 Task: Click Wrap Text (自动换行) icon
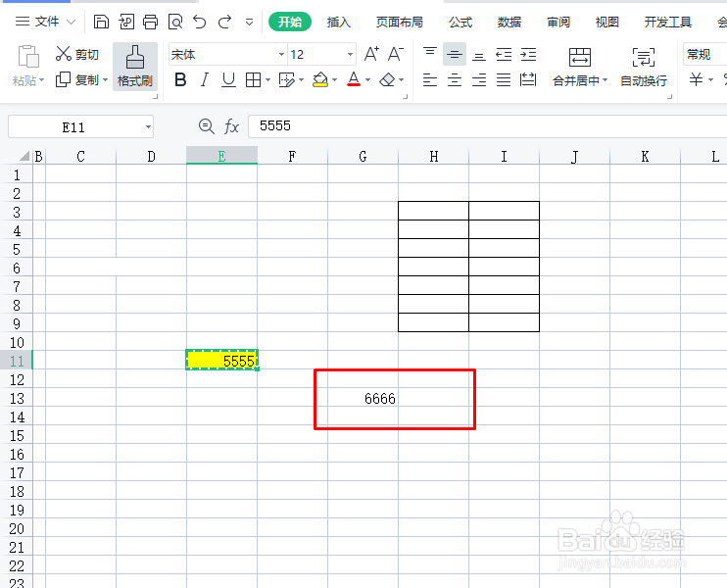(644, 57)
